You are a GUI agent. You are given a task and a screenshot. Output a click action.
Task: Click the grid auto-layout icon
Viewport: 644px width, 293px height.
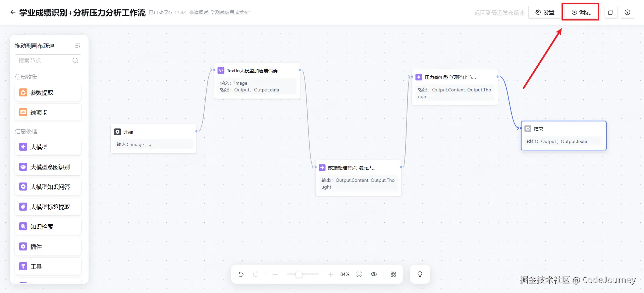[x=393, y=274]
